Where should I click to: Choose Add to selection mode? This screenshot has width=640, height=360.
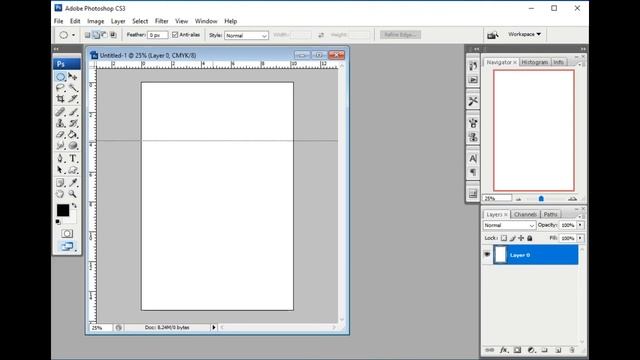click(96, 35)
